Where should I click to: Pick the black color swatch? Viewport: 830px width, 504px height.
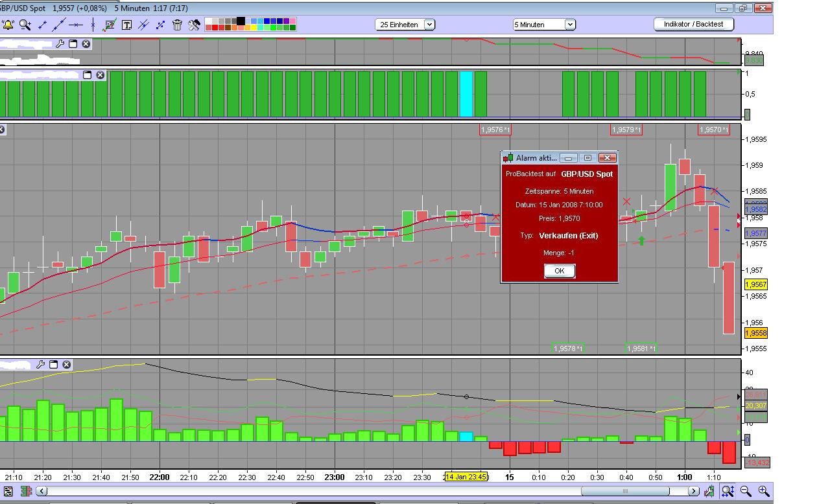[241, 21]
